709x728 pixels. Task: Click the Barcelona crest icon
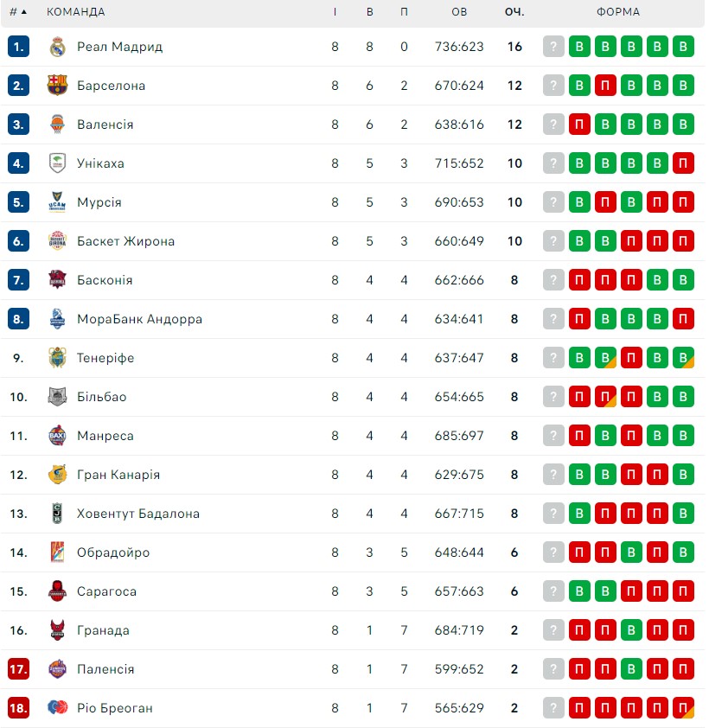coord(57,86)
